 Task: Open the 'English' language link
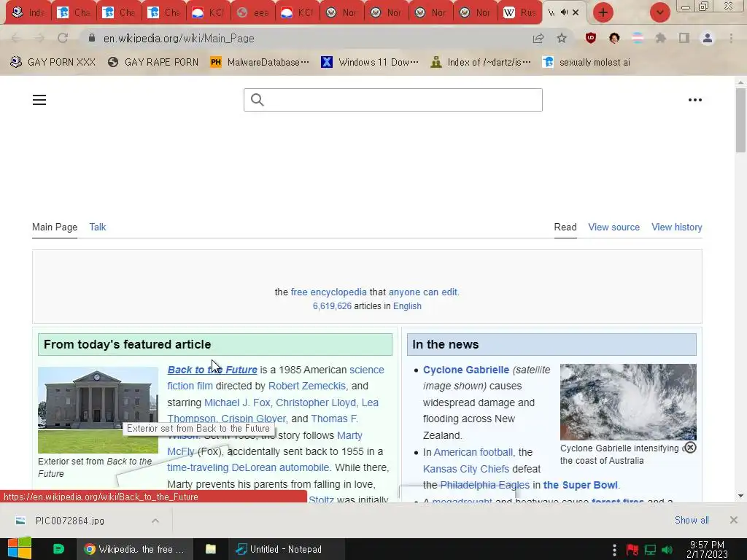407,306
